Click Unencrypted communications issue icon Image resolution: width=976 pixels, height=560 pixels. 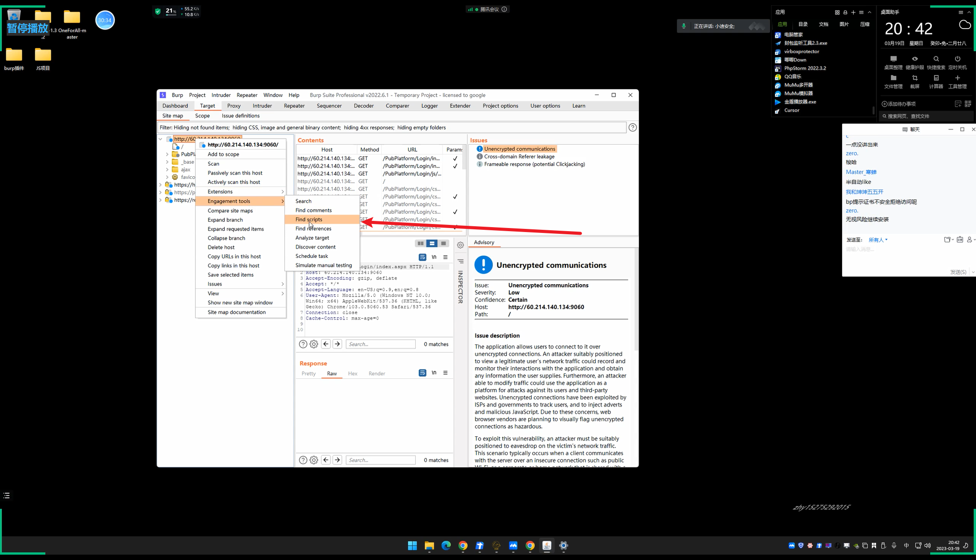pyautogui.click(x=479, y=149)
